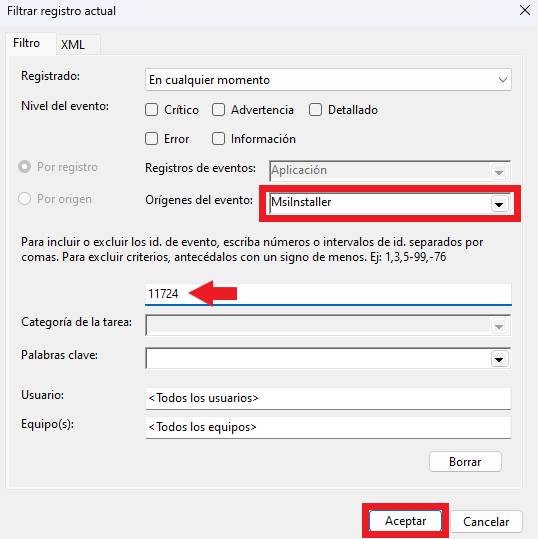Open the Registrado time range dropdown
Viewport: 538px width, 539px height.
pos(328,80)
